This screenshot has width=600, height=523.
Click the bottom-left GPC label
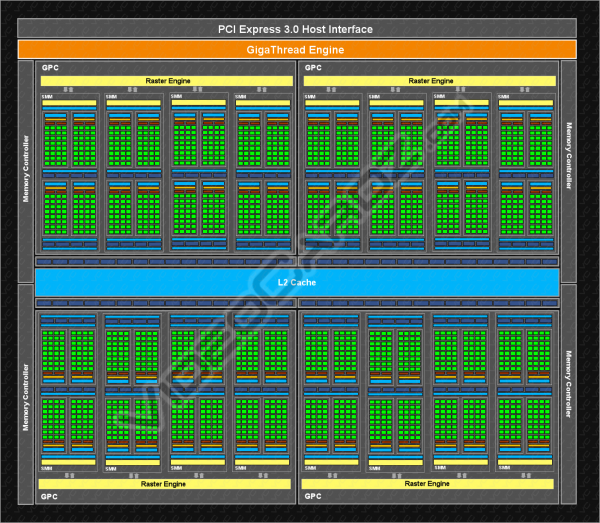tap(49, 497)
